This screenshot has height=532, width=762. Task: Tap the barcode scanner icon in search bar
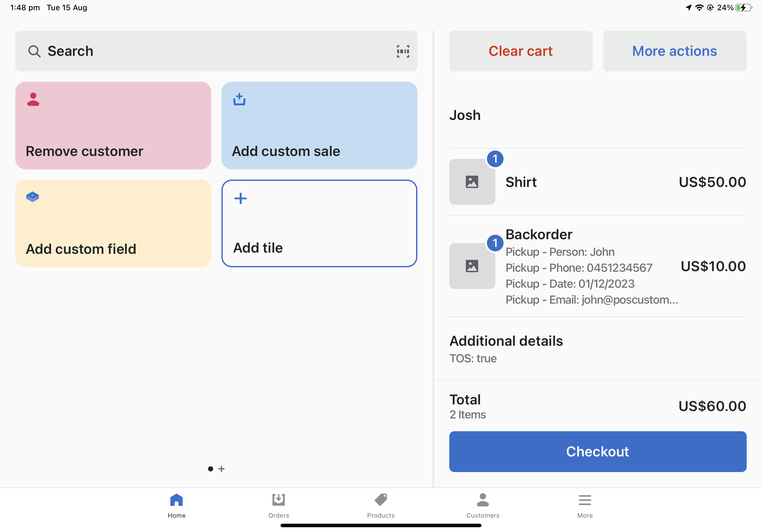click(403, 51)
